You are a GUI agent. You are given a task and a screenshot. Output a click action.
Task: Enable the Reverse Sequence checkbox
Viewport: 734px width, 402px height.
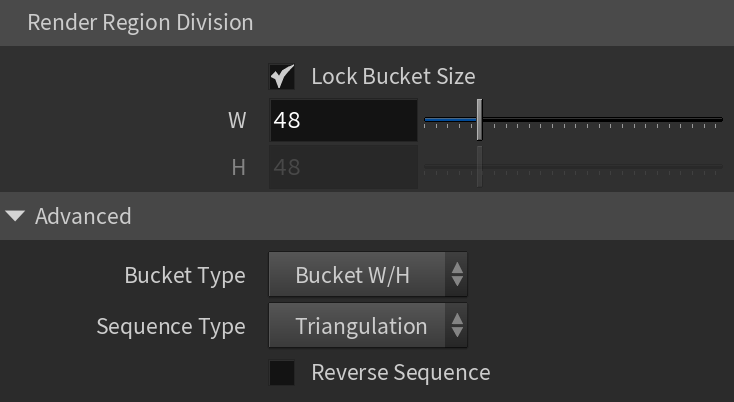[x=282, y=373]
